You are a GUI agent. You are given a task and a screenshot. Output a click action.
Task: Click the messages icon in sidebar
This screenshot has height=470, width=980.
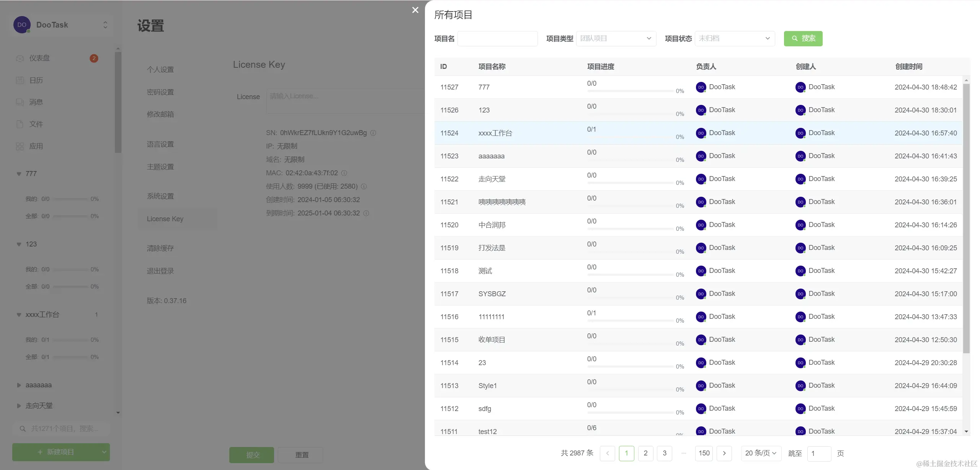coord(20,102)
